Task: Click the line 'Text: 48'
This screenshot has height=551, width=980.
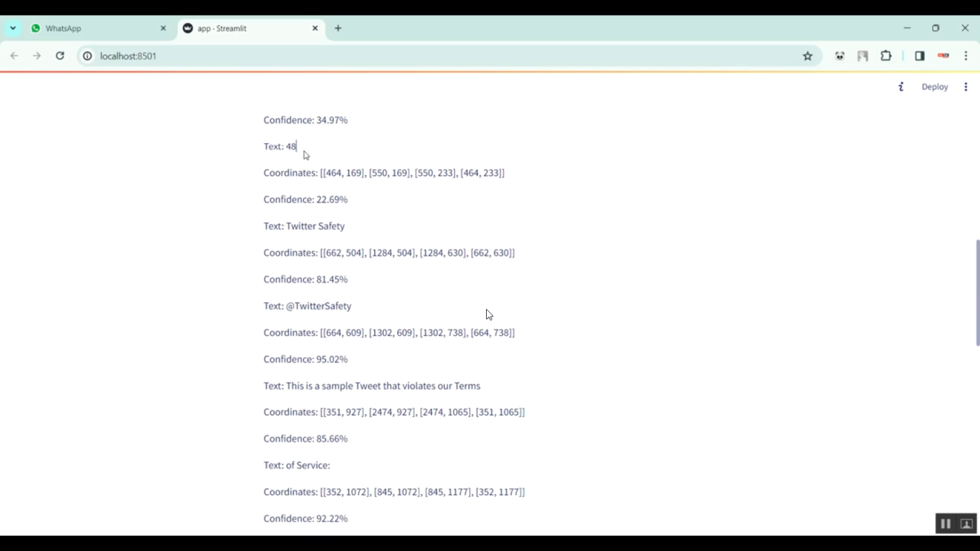Action: tap(280, 146)
